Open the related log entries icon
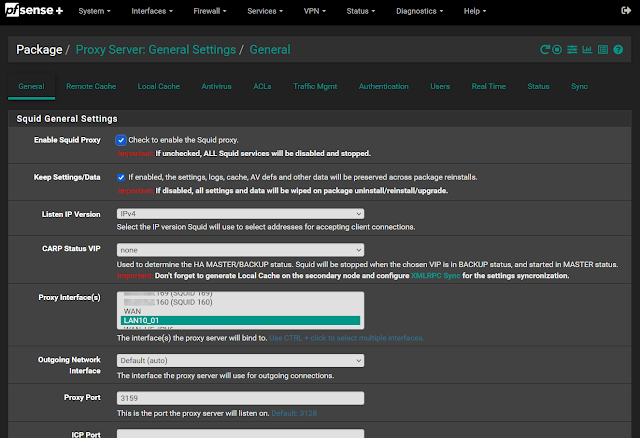 (x=601, y=49)
